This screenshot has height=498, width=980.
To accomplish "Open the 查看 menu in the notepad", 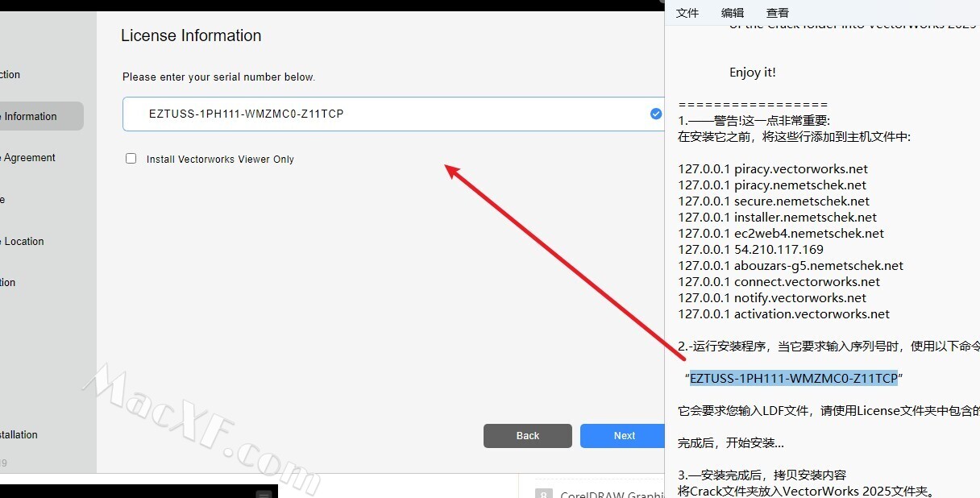I will (778, 13).
